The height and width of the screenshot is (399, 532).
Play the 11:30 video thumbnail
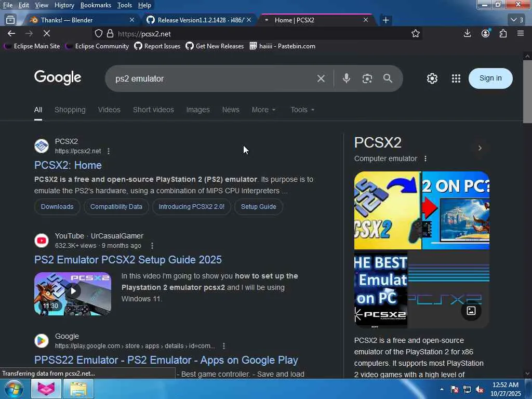[x=73, y=294]
